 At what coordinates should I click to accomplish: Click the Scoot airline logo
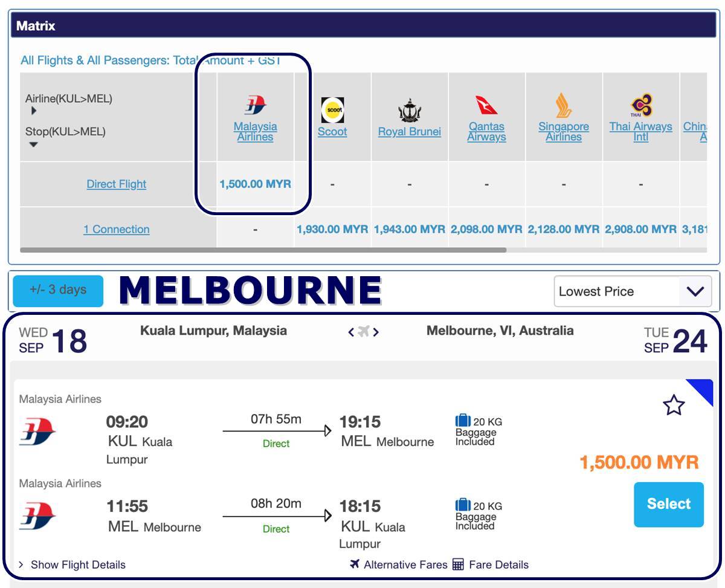(332, 110)
